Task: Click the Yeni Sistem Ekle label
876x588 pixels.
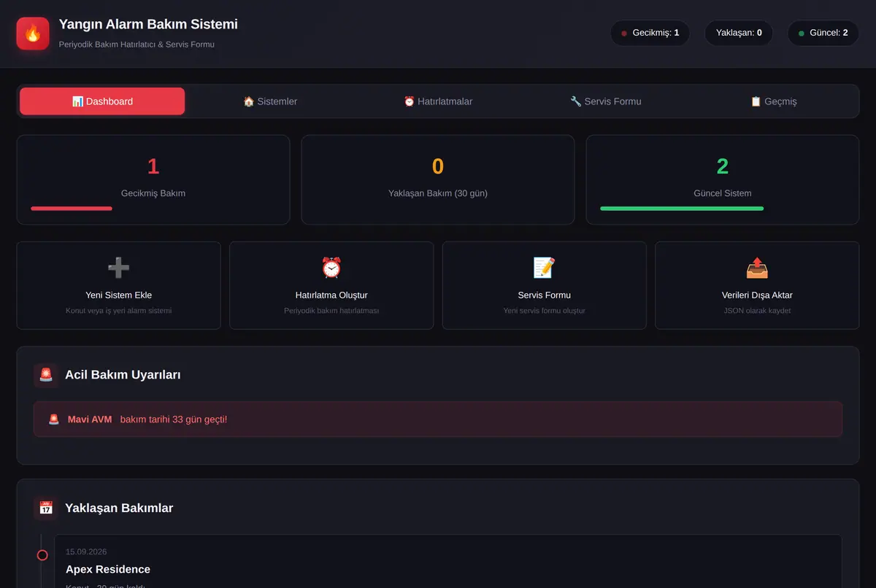Action: click(118, 295)
